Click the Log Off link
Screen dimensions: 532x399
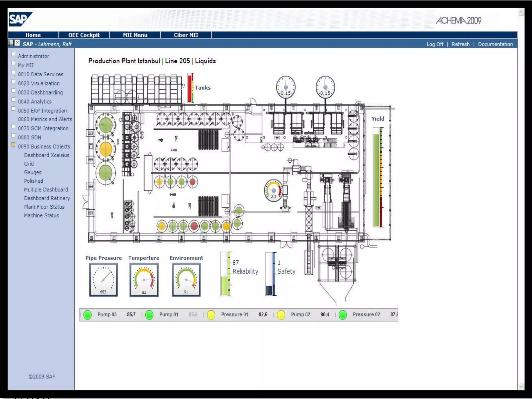point(435,44)
